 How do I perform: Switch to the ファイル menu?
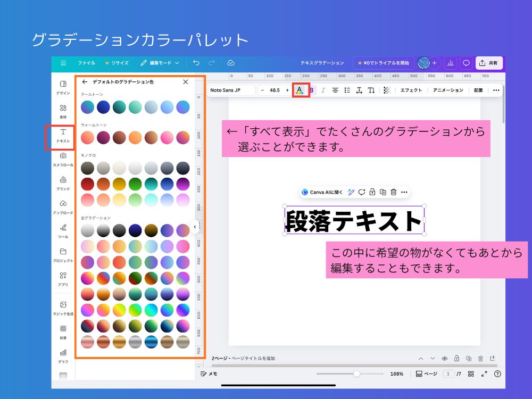point(86,62)
